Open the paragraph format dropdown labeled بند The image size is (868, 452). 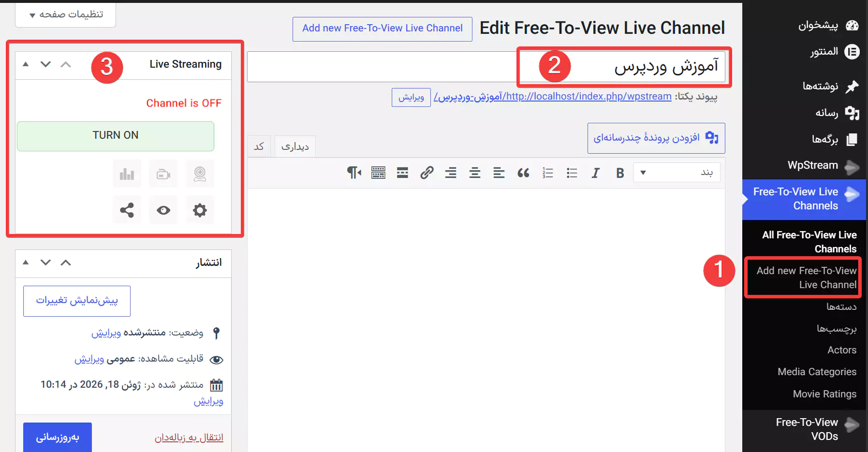tap(677, 173)
